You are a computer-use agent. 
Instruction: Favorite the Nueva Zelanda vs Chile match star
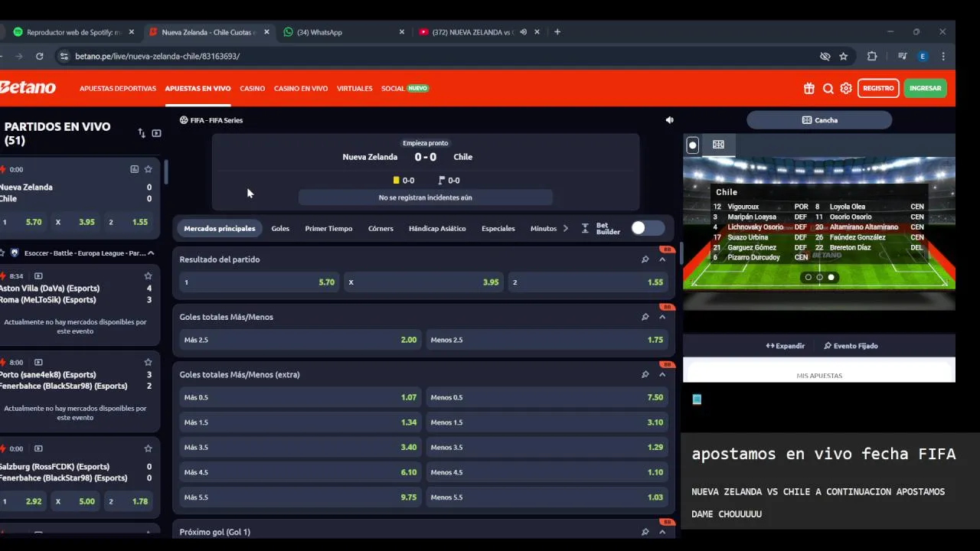click(x=149, y=169)
